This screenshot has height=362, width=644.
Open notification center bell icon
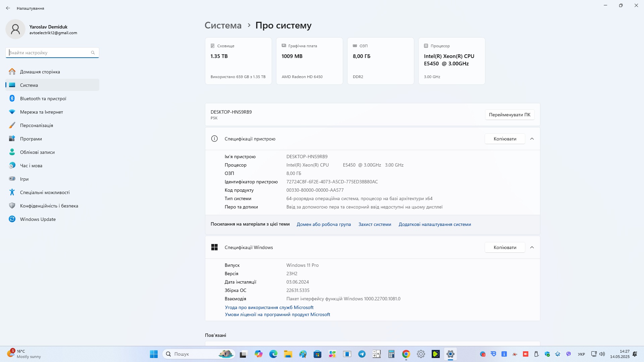[x=635, y=354]
